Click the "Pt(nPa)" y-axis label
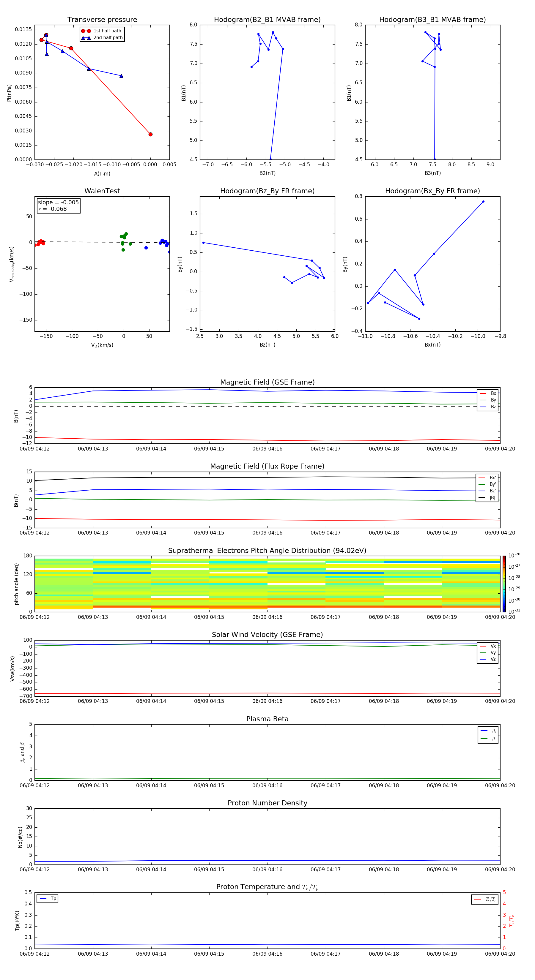 [9, 93]
